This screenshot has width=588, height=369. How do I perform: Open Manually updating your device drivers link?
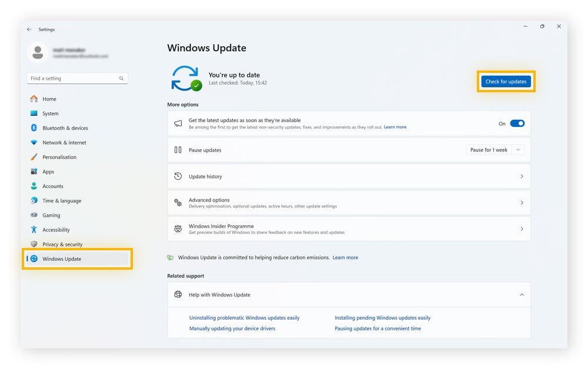(x=232, y=328)
